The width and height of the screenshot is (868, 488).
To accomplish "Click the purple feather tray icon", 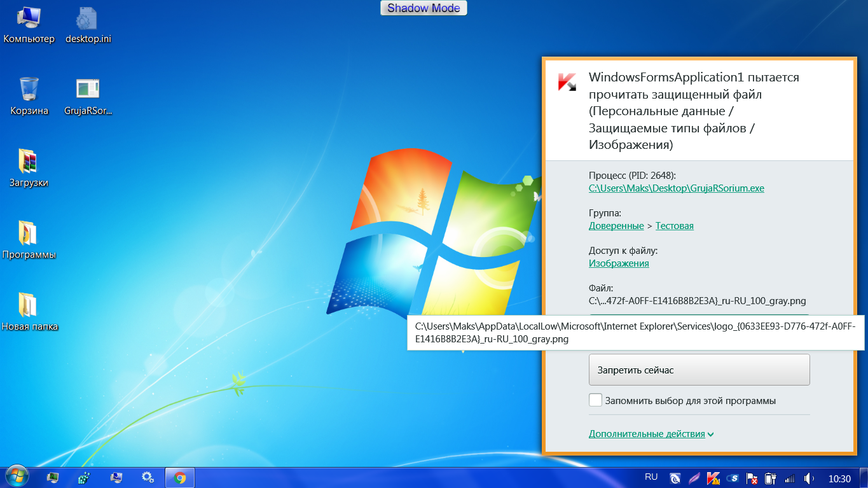I will pyautogui.click(x=694, y=478).
